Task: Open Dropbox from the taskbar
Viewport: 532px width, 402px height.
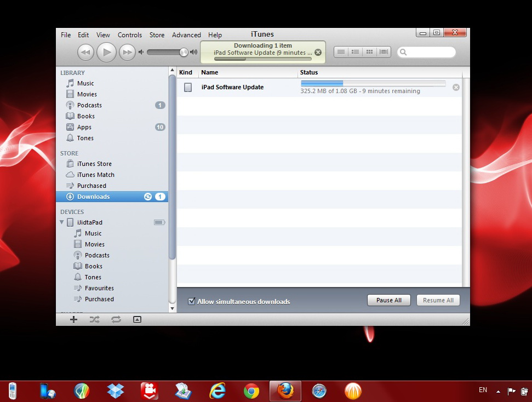Action: coord(116,391)
